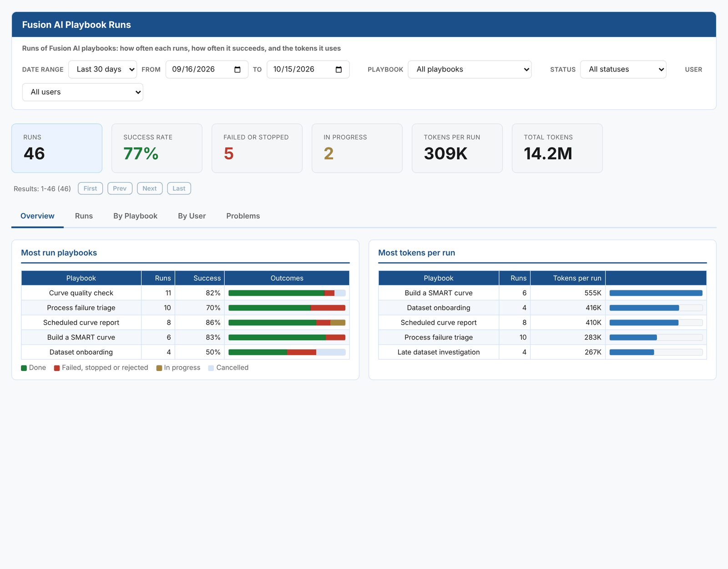The height and width of the screenshot is (569, 728).
Task: Expand the All users dropdown
Action: tap(82, 92)
